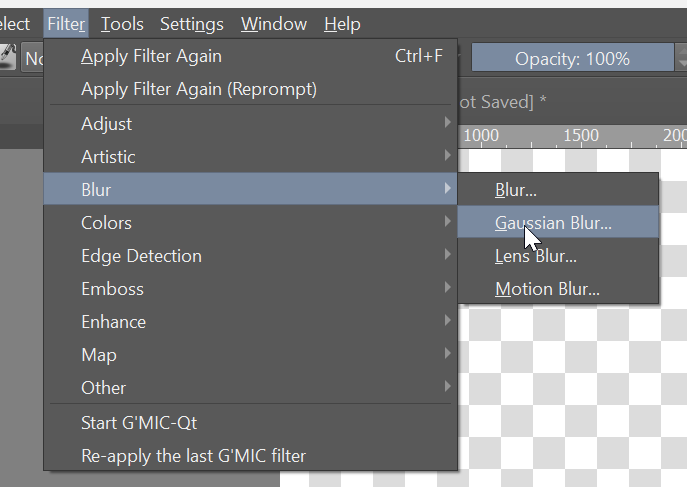The height and width of the screenshot is (487, 687).
Task: Open the Tools menu
Action: (122, 24)
